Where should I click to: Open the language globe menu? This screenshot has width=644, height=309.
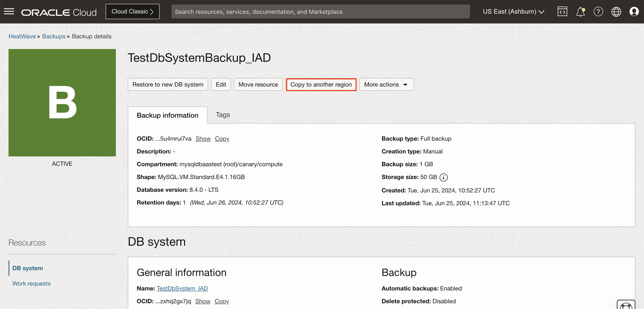(616, 12)
